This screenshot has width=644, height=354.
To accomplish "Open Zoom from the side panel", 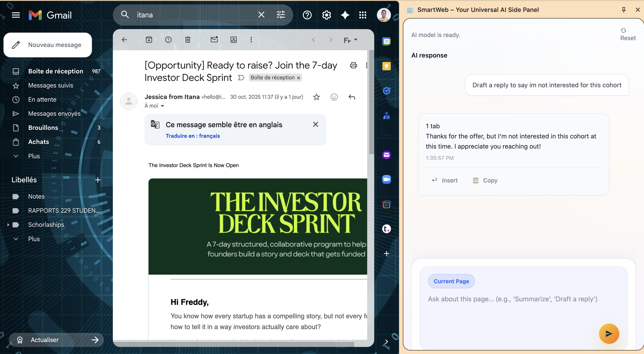I will (386, 179).
